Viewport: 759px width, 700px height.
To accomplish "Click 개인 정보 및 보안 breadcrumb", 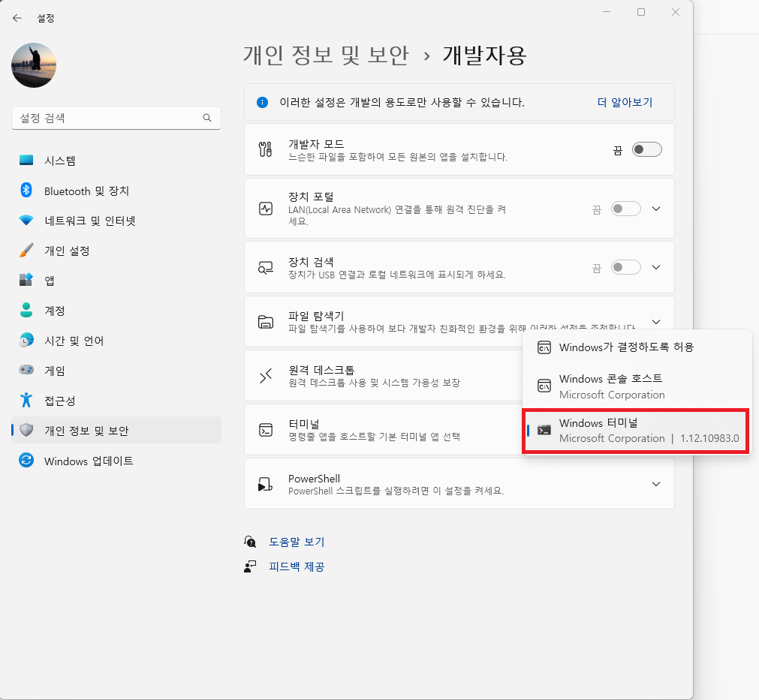I will [326, 56].
